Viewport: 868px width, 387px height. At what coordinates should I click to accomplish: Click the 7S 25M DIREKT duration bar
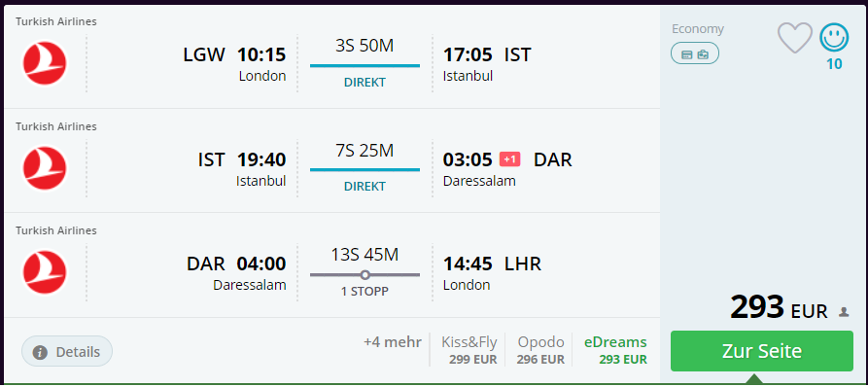coord(365,169)
